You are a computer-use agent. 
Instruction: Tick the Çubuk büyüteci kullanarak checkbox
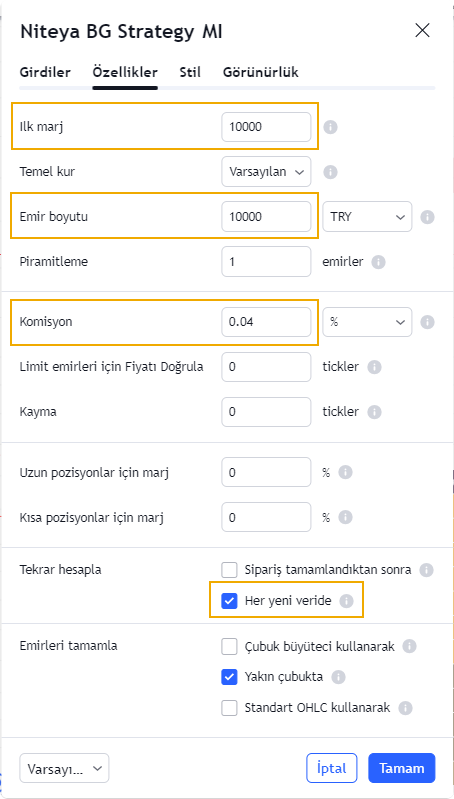click(229, 647)
